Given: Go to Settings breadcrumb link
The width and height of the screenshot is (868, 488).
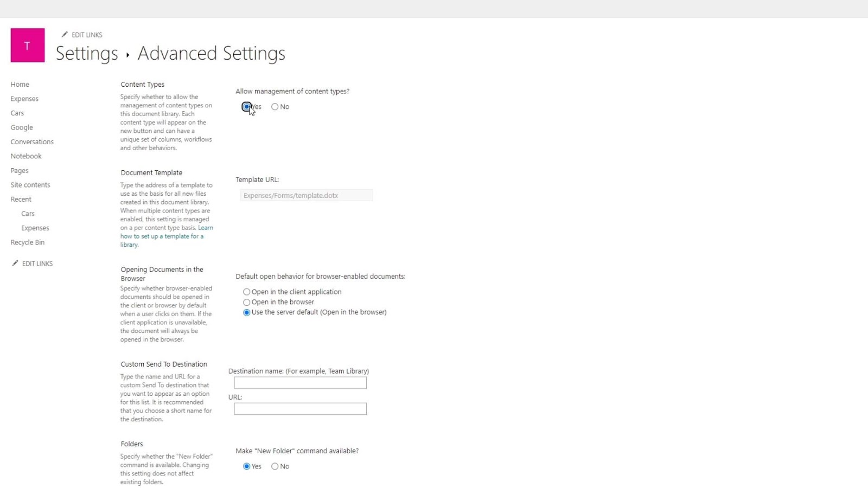Looking at the screenshot, I should point(87,53).
